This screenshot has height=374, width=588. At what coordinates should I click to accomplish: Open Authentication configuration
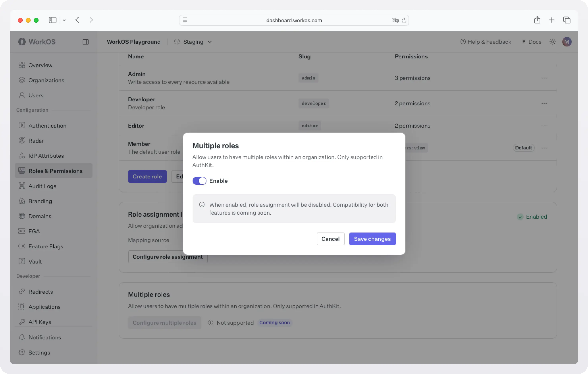click(x=53, y=126)
